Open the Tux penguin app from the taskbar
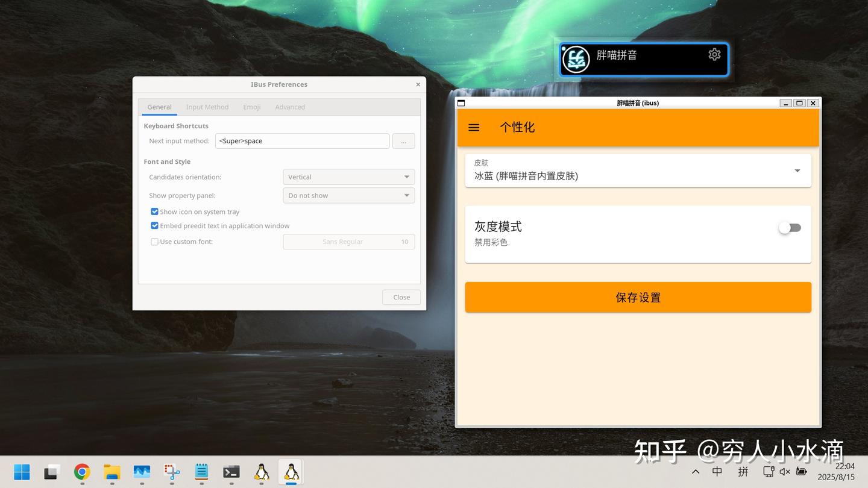 [x=262, y=472]
